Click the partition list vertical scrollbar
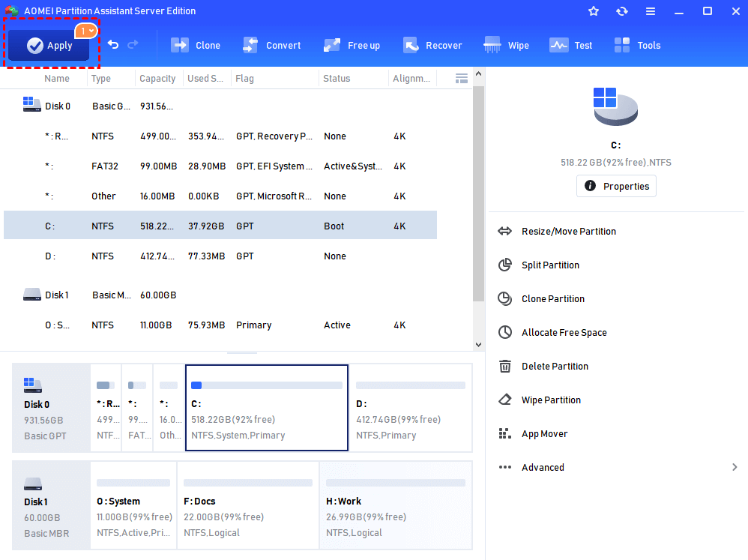This screenshot has width=748, height=560. coord(478,193)
